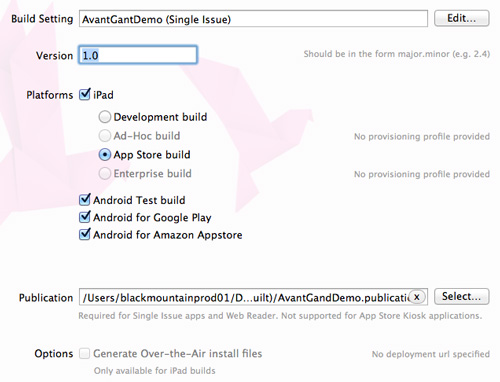Click Select... to choose a publication

click(462, 296)
